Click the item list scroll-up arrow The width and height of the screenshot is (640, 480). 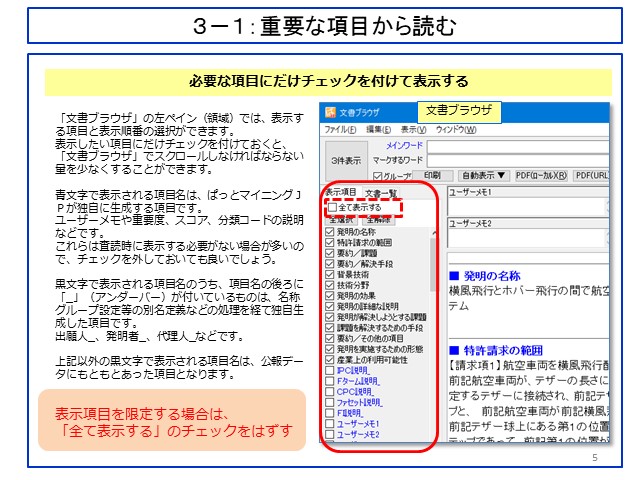[433, 233]
